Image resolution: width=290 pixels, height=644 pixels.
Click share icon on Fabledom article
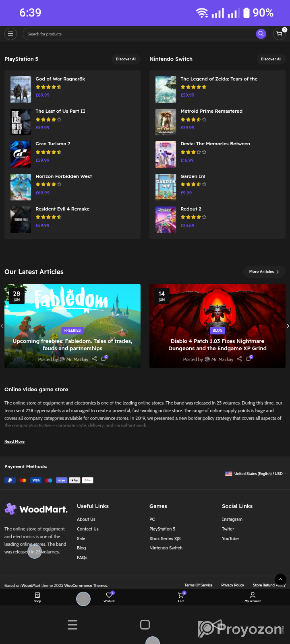click(94, 359)
